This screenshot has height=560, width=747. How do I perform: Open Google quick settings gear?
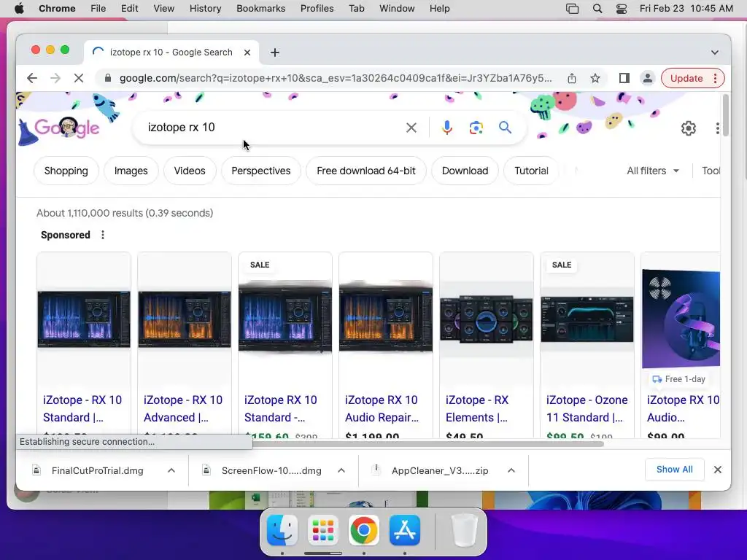tap(689, 128)
